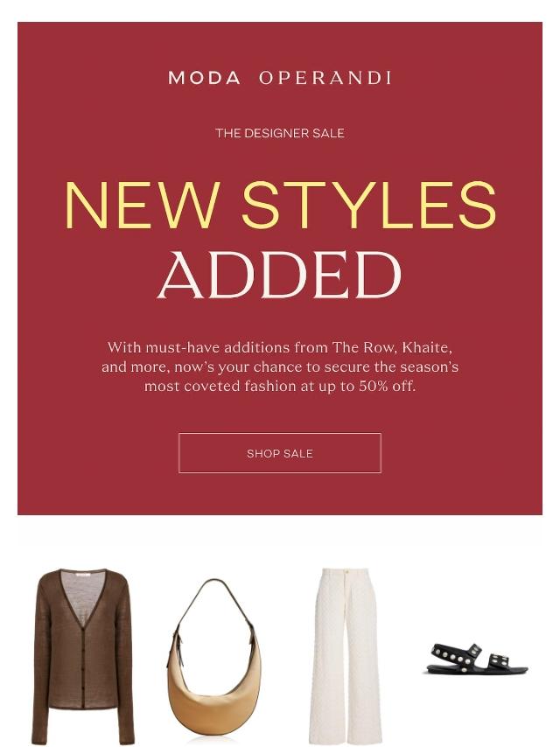Click the '50% off' text

(x=388, y=386)
